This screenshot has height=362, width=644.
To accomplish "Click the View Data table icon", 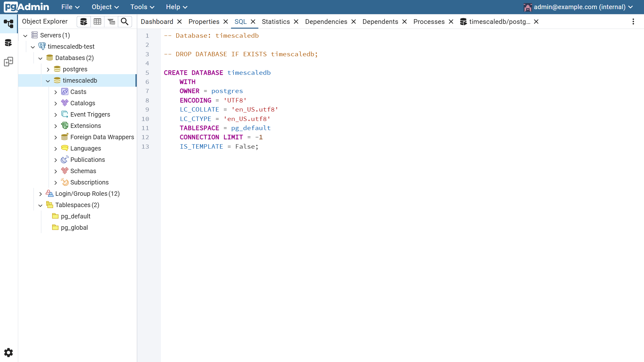I will (97, 21).
